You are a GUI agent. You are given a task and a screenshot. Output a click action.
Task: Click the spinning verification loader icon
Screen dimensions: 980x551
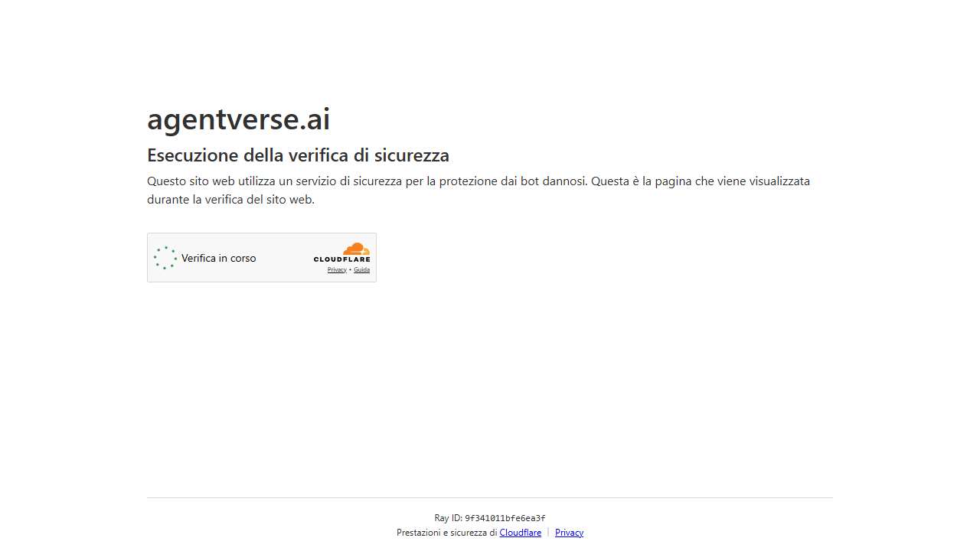point(165,258)
